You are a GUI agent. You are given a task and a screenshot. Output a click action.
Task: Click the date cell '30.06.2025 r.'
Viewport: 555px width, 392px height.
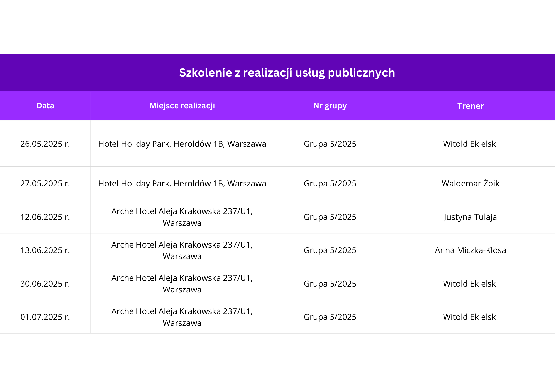[x=45, y=284]
